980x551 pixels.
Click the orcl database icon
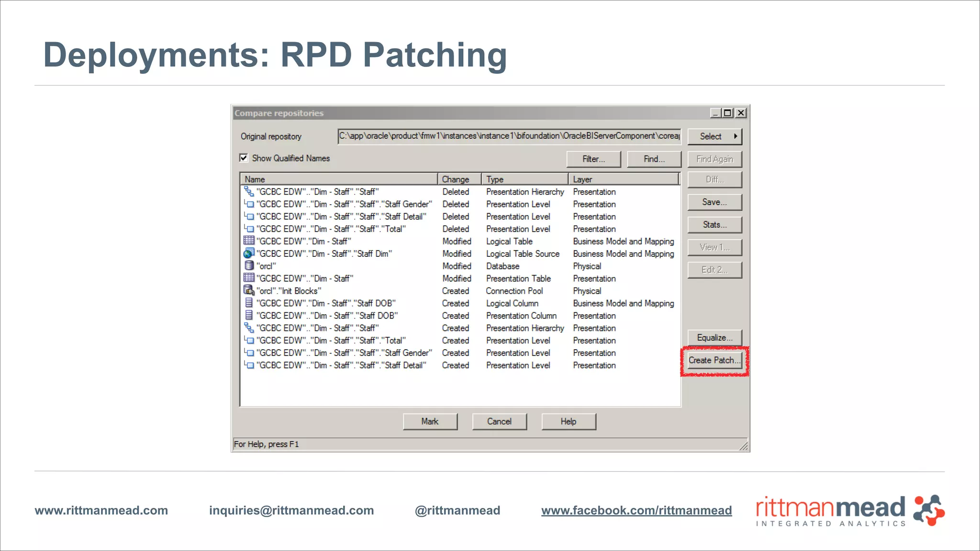pos(249,265)
